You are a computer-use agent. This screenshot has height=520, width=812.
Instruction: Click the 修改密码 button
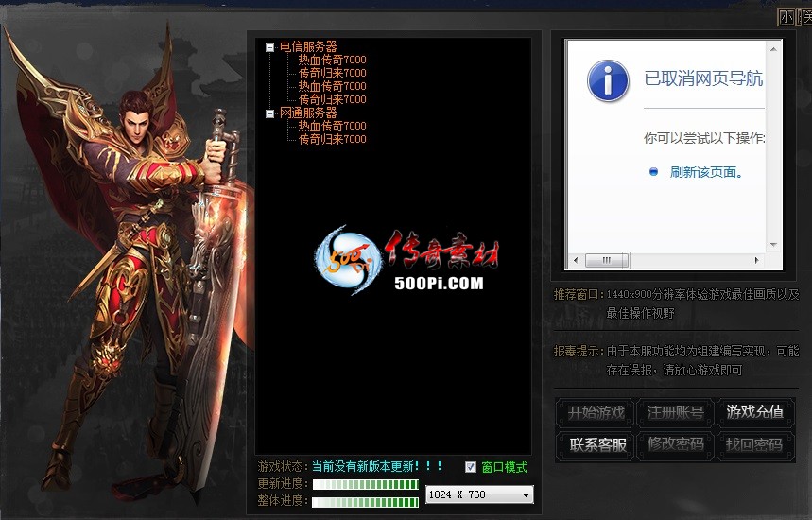(675, 444)
